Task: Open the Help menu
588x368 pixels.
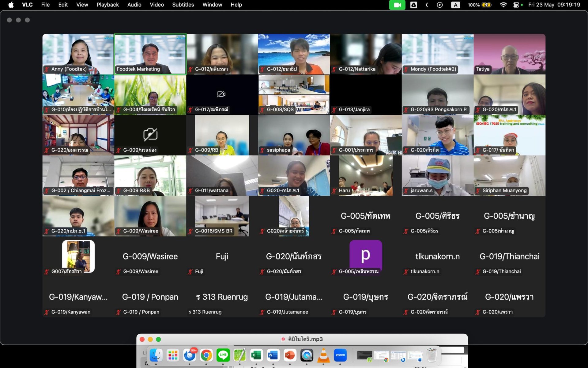Action: pyautogui.click(x=236, y=5)
